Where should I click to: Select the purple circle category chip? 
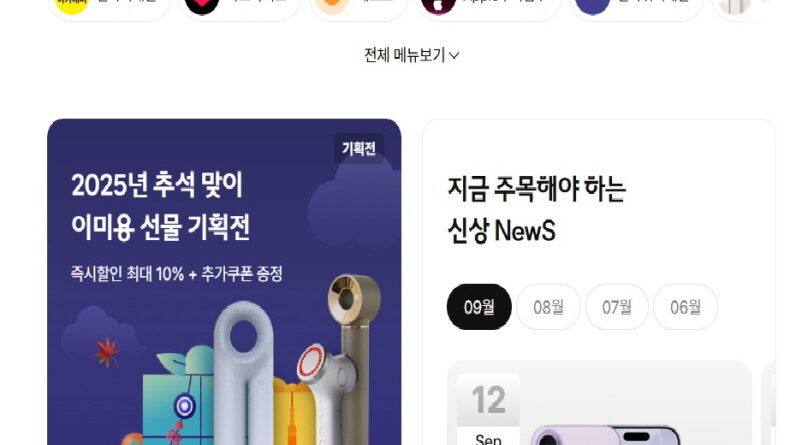click(636, 7)
